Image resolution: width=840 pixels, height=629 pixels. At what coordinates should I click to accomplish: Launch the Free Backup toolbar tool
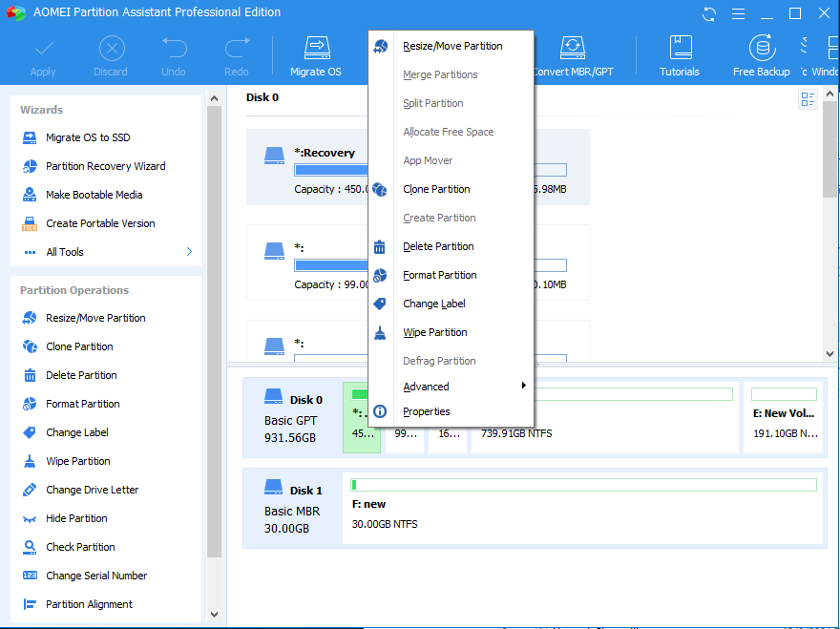pyautogui.click(x=762, y=55)
